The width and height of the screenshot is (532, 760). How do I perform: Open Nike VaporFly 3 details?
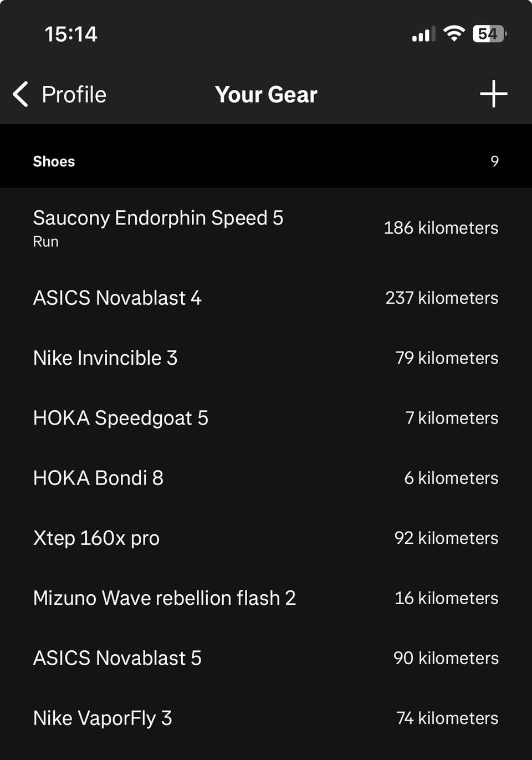click(x=266, y=718)
